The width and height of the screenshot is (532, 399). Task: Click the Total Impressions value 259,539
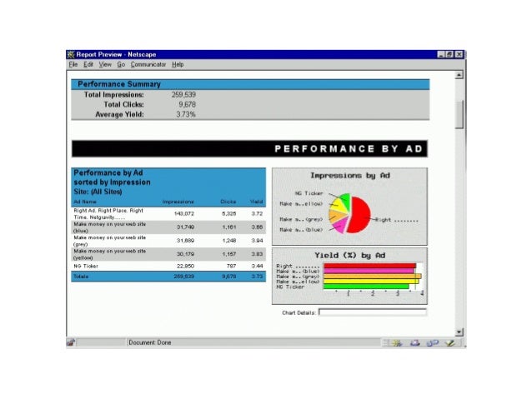183,95
